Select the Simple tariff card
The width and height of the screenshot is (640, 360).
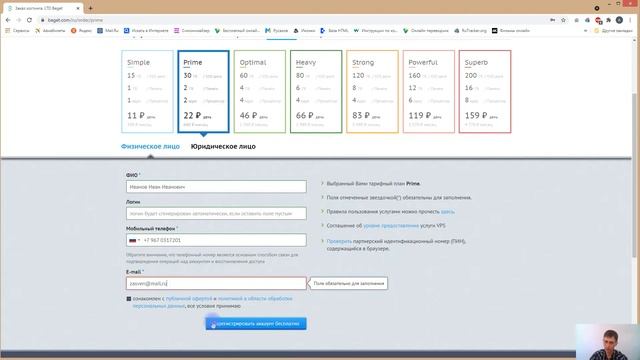point(147,91)
